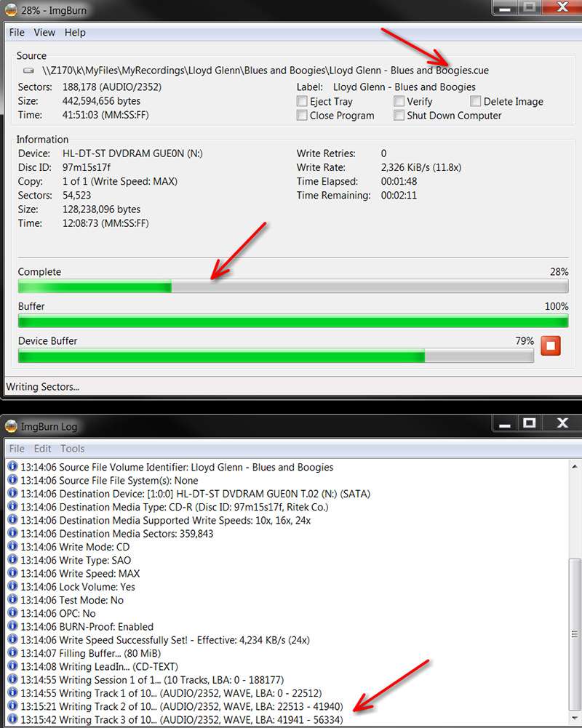Click info icon beside Destination Media Sectors entry

12,533
